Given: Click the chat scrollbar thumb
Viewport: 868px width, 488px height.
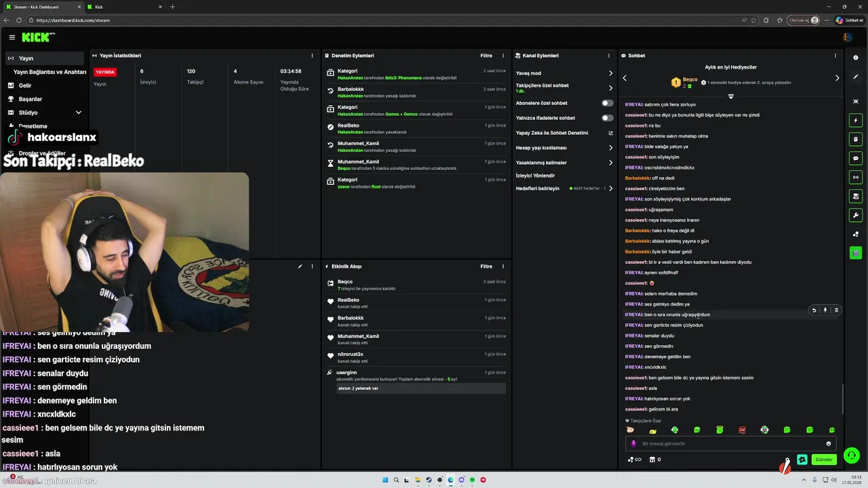Looking at the screenshot, I should click(x=843, y=399).
